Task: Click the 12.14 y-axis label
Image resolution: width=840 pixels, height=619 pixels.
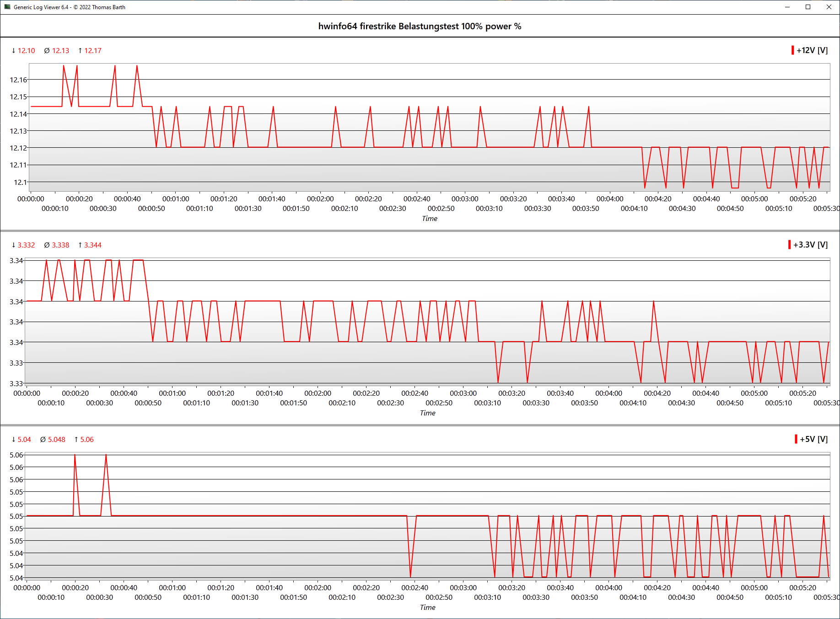Action: tap(18, 114)
